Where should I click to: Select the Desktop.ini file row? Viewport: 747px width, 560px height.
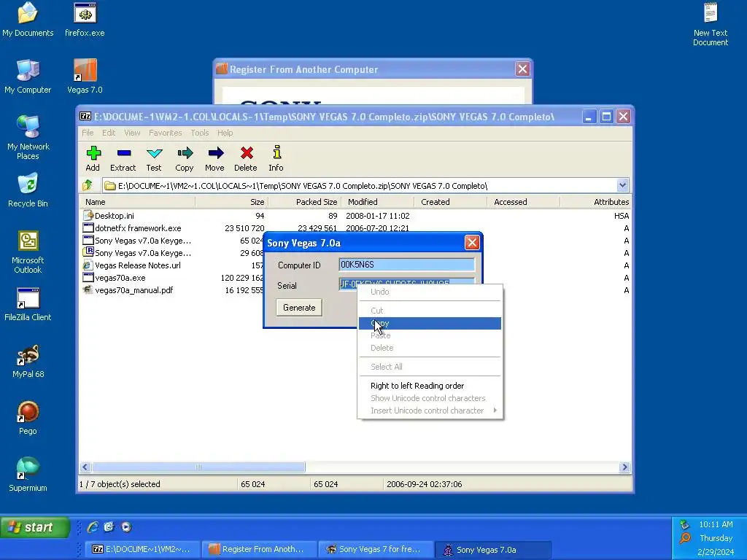click(x=355, y=216)
